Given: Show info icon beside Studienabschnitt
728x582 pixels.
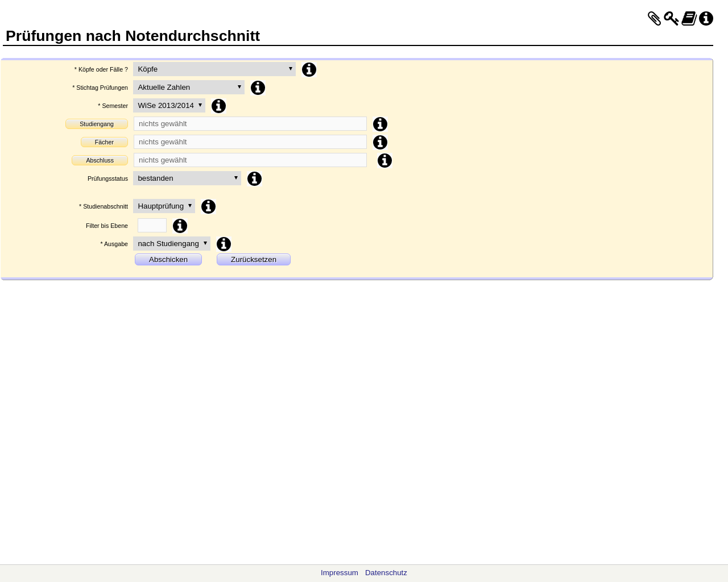Looking at the screenshot, I should 208,206.
